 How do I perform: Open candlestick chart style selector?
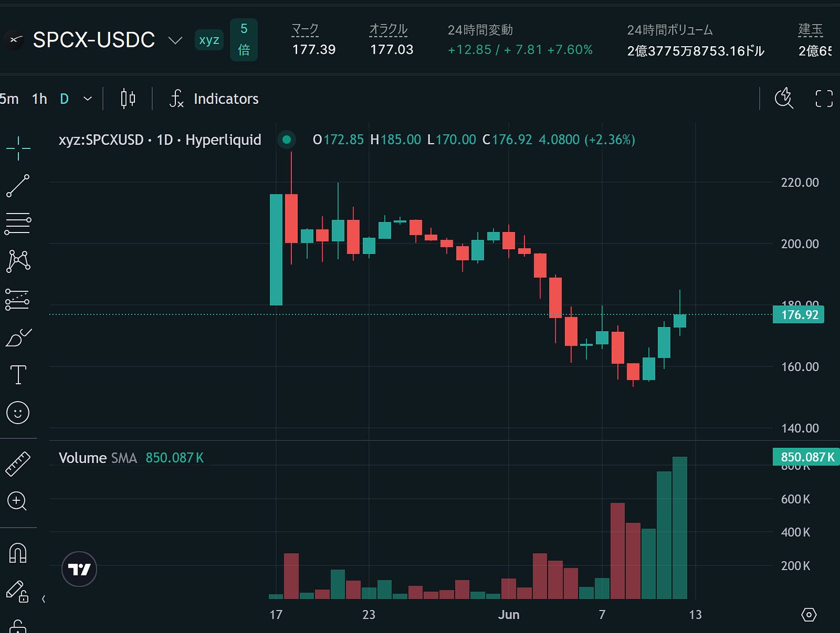coord(128,99)
